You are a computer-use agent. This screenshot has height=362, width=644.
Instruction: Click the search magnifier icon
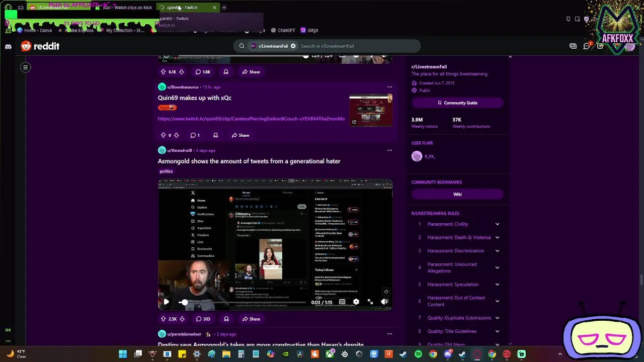click(x=242, y=46)
